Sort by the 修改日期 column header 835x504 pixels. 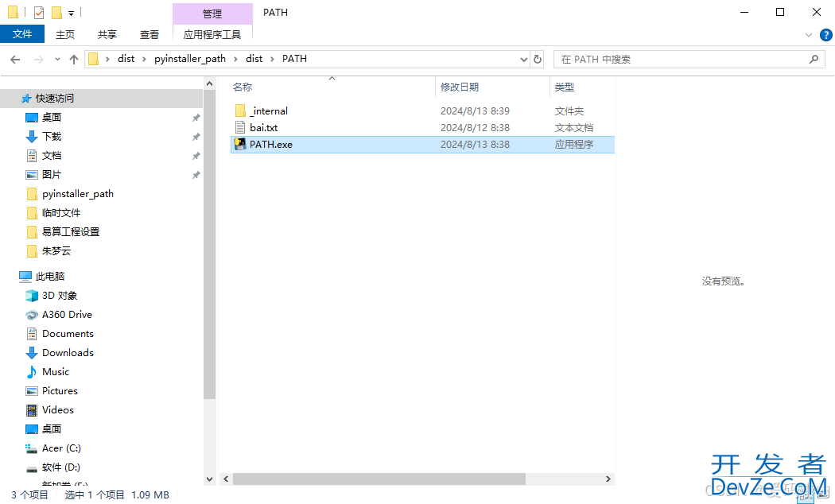click(459, 87)
